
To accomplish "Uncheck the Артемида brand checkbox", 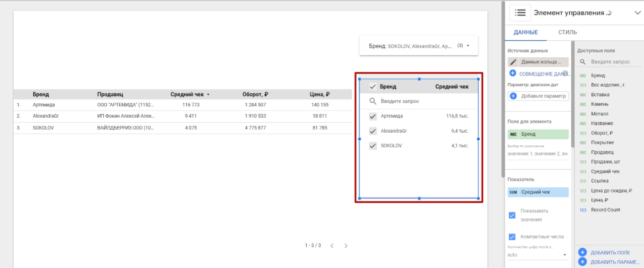I will pos(373,116).
